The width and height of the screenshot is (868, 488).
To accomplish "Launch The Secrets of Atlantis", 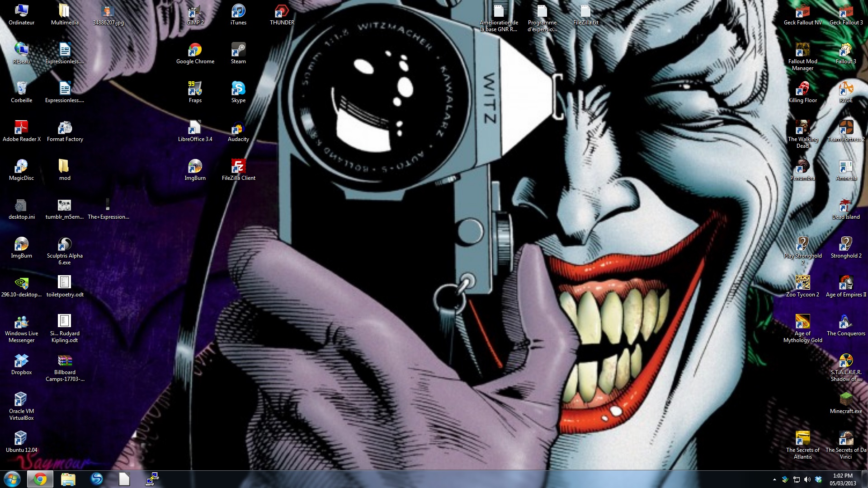I will tap(802, 445).
